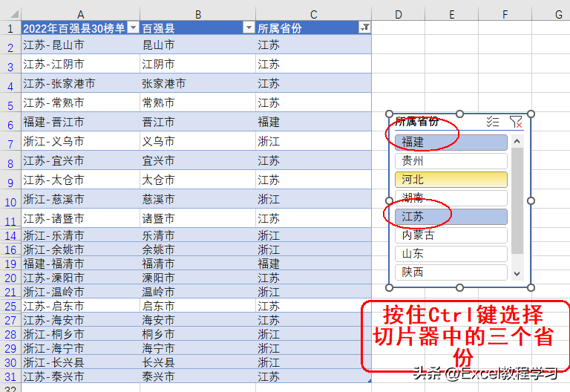Image resolution: width=570 pixels, height=392 pixels.
Task: Click cell 福建-福清市
Action: (80, 264)
